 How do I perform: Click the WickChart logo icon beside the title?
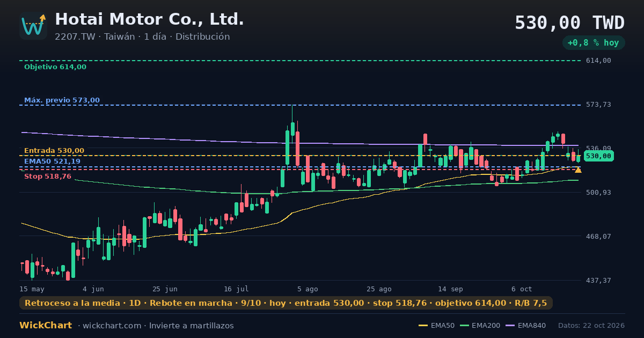pos(33,26)
